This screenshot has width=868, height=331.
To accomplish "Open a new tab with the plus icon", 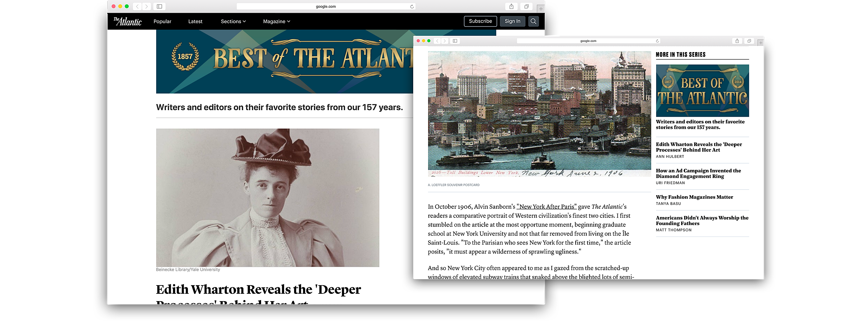I will tap(540, 8).
